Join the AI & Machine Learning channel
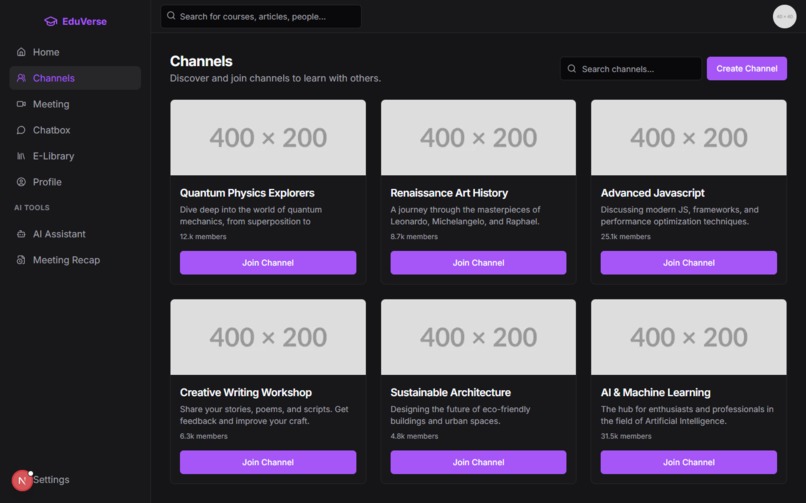This screenshot has height=503, width=806. pos(689,462)
